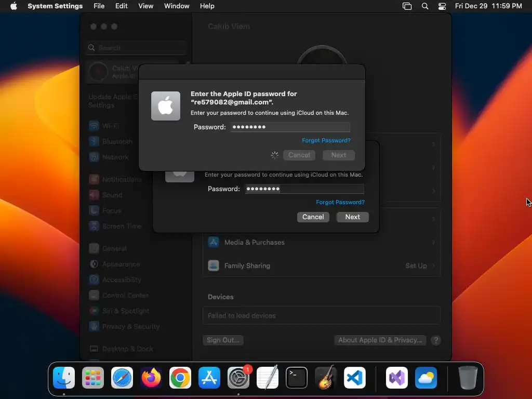The image size is (532, 399).
Task: Click the date and time in menu bar
Action: tap(488, 6)
